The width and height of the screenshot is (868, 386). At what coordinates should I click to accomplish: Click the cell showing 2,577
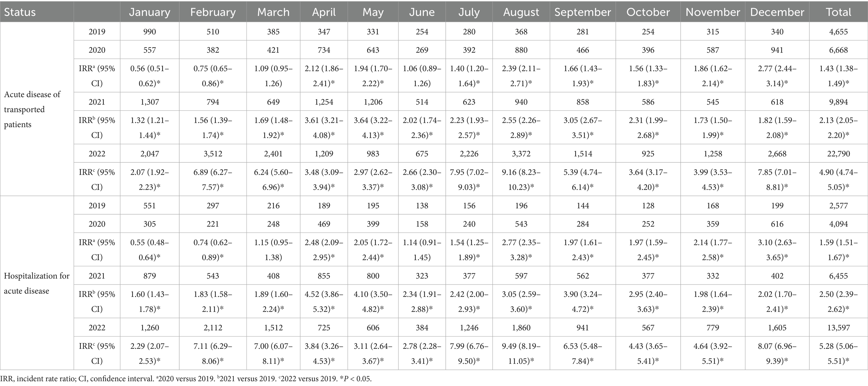tap(838, 206)
